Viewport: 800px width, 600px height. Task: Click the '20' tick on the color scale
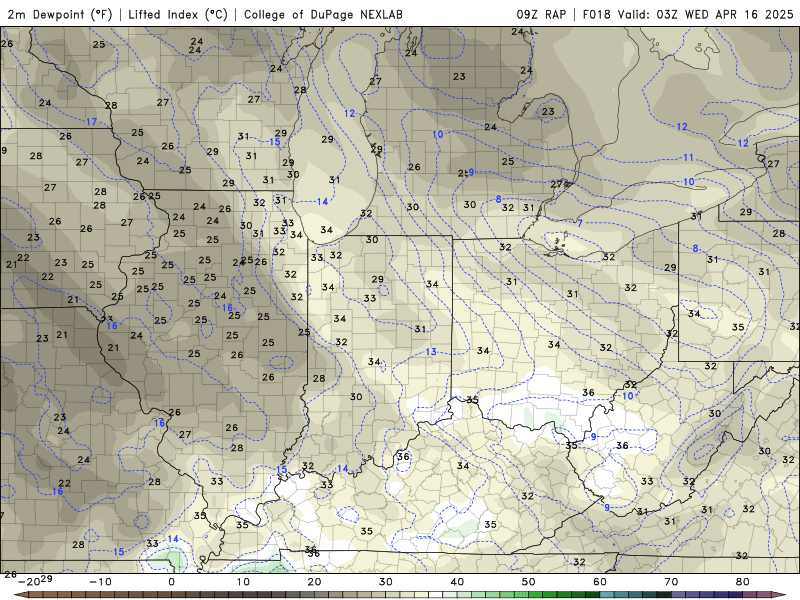(x=314, y=582)
